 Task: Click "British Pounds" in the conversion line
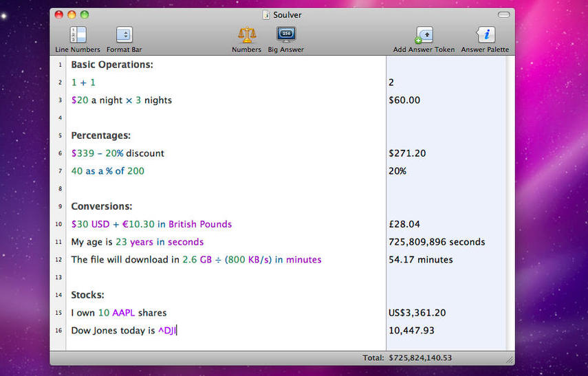[200, 224]
